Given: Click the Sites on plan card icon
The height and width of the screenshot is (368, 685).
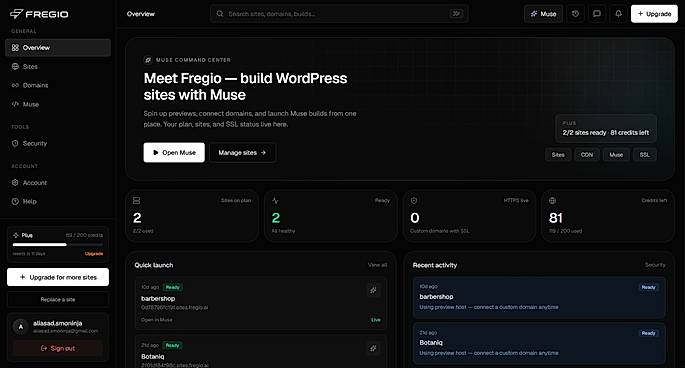Looking at the screenshot, I should pos(136,201).
